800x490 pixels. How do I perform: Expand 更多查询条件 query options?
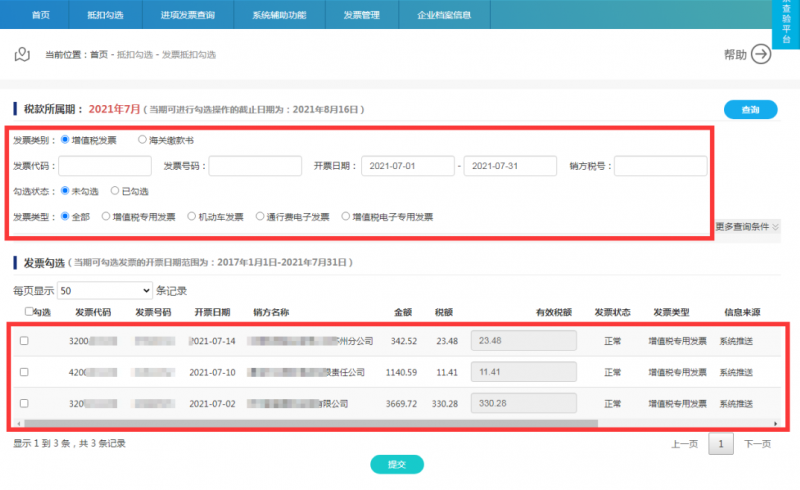tap(746, 227)
